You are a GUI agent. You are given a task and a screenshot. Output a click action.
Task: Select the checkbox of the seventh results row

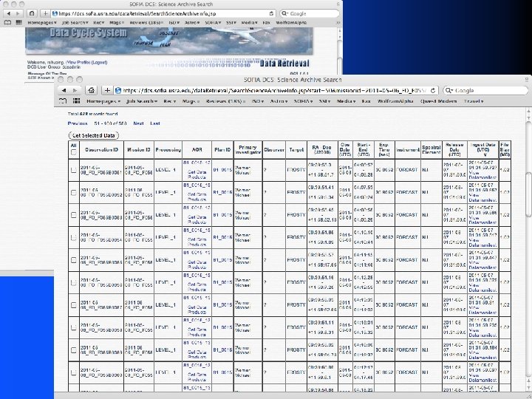[74, 305]
